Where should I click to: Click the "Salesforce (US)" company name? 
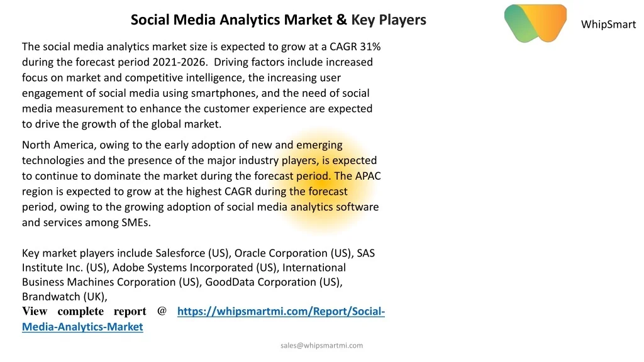point(193,253)
